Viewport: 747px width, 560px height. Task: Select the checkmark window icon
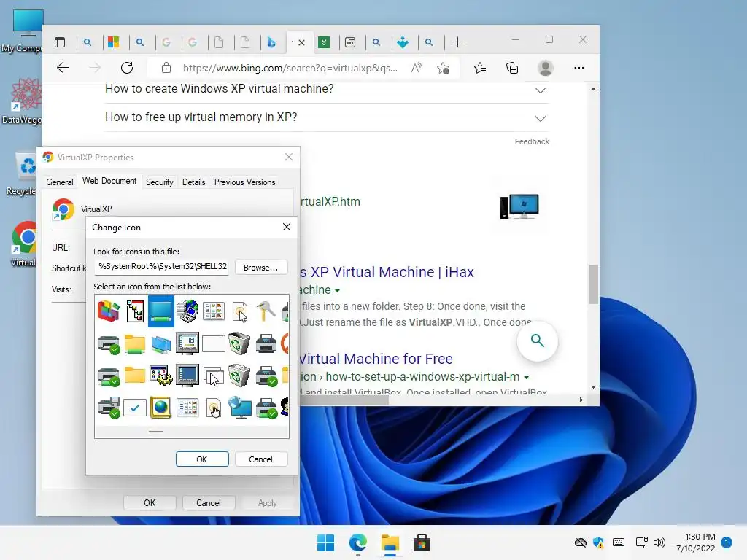coord(135,408)
